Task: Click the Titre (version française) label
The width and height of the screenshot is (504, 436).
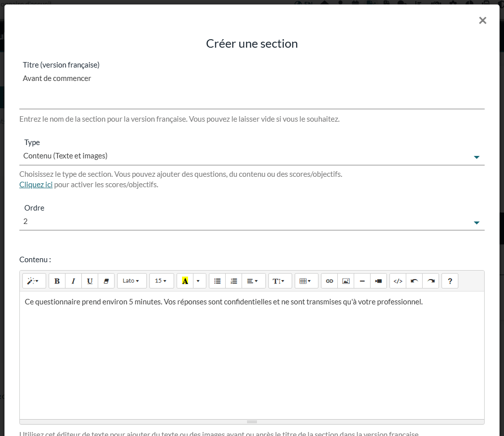Action: 61,65
